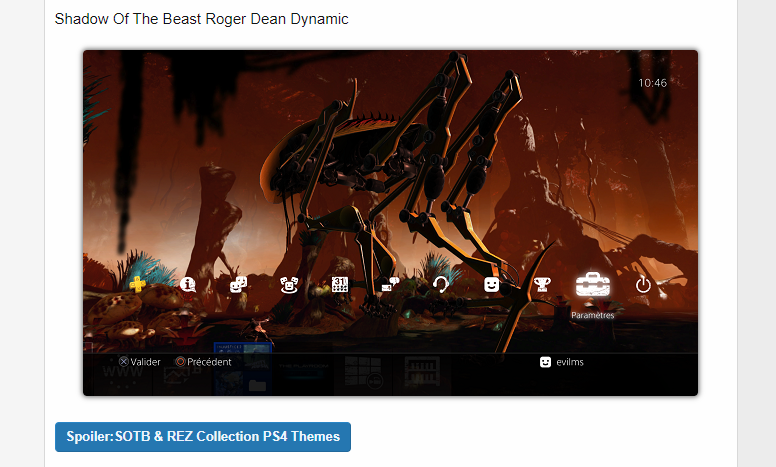Click the Messages icon in PS4 menu
Image resolution: width=776 pixels, height=467 pixels.
coord(390,284)
